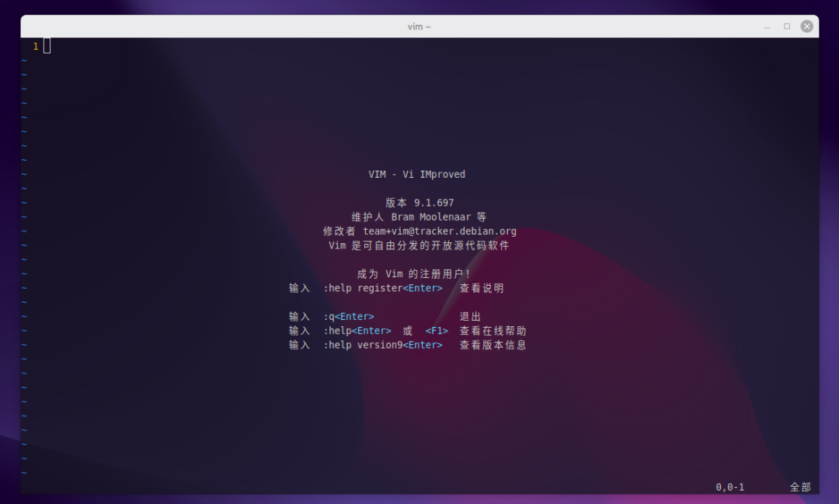Click the '退出' text
The image size is (839, 504).
click(470, 317)
